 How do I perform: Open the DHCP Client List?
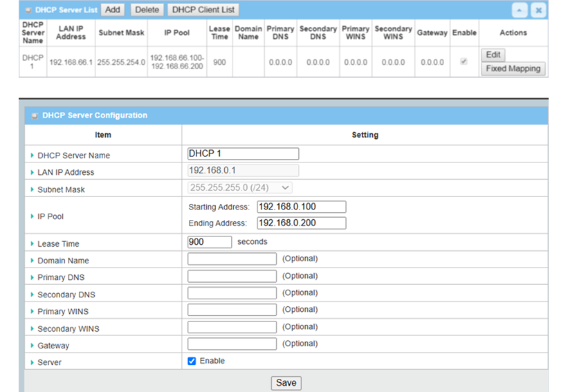point(203,10)
